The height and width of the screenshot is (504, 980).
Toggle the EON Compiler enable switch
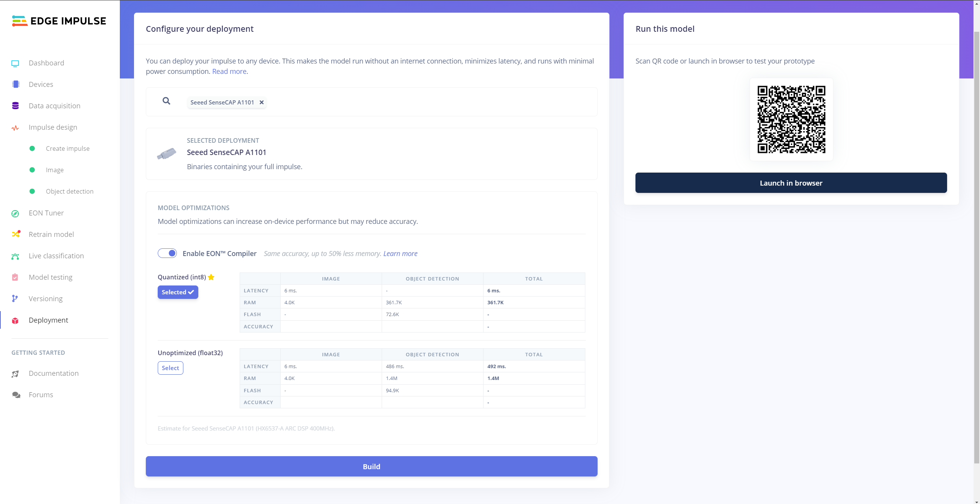click(168, 253)
